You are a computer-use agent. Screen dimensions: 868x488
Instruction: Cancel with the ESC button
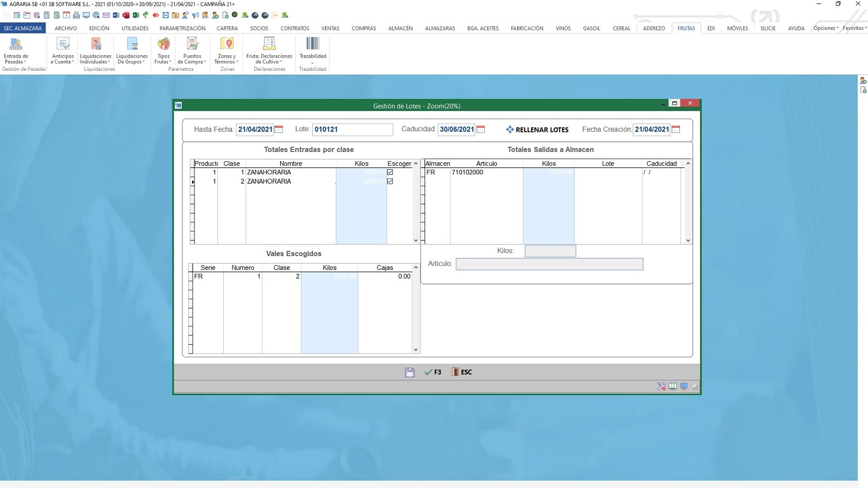click(x=462, y=372)
